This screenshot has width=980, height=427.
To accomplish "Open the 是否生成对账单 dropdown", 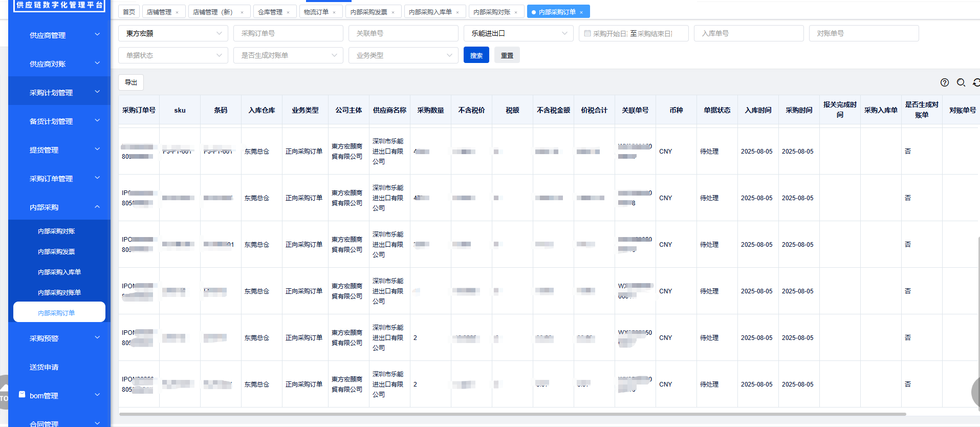I will point(288,55).
